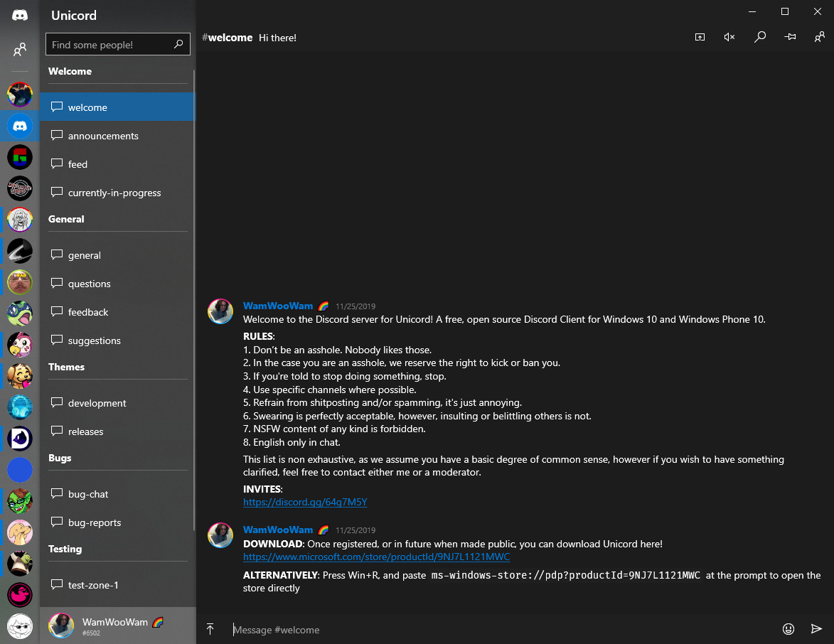This screenshot has width=834, height=644.
Task: Open the white-haired sketch server icon
Action: tap(20, 220)
